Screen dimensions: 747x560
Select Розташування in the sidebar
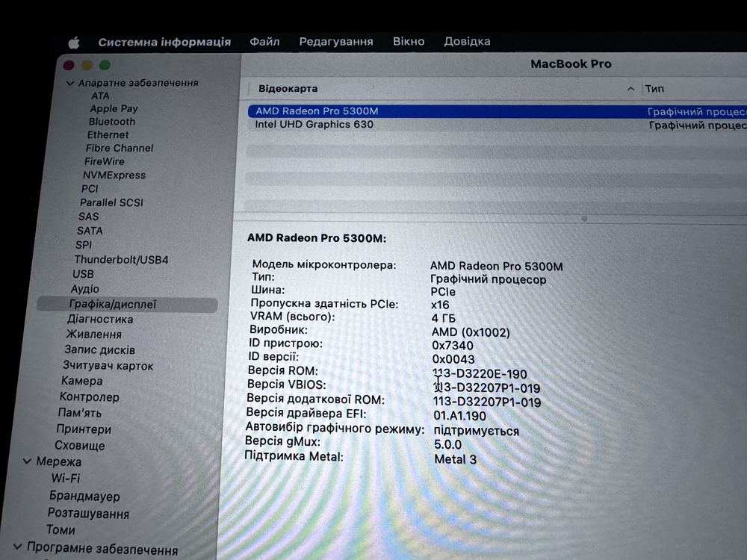coord(88,514)
